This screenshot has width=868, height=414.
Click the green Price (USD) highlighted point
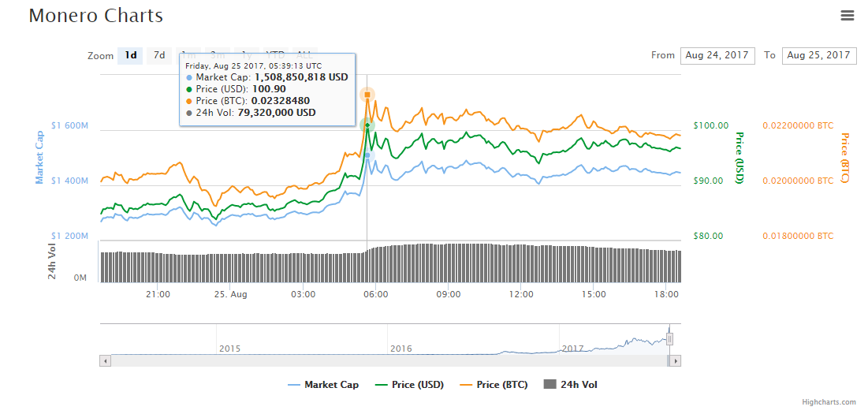tap(367, 125)
